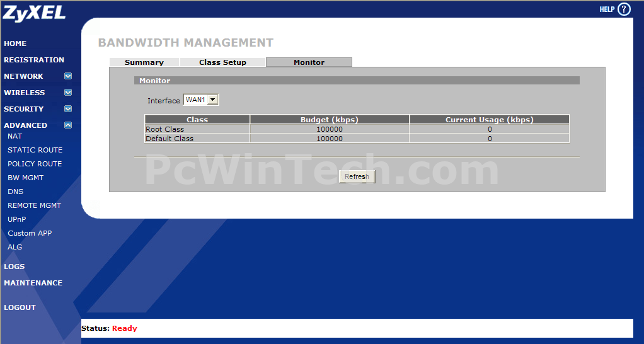
Task: Select the Root Class row label
Action: tap(164, 129)
